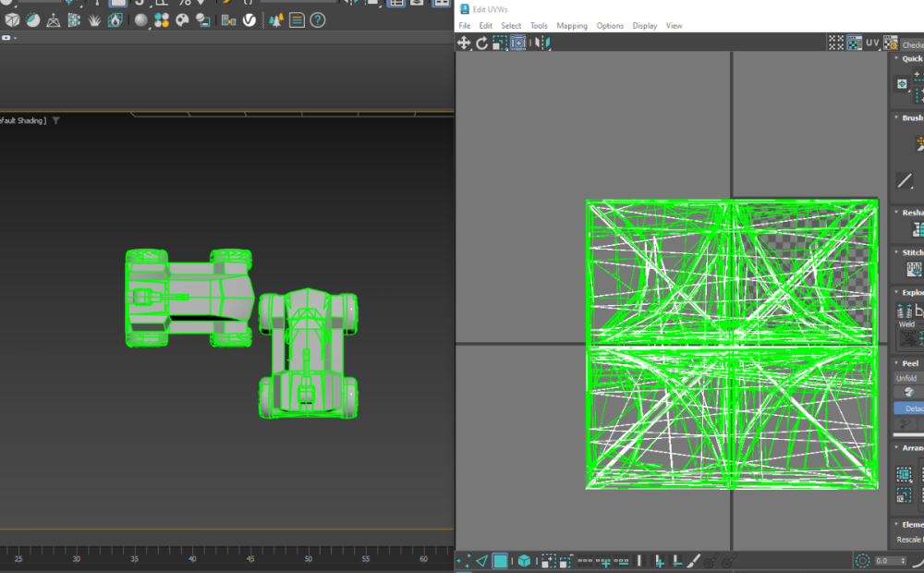Click the UV coordinate display button
This screenshot has width=924, height=573.
(x=872, y=43)
